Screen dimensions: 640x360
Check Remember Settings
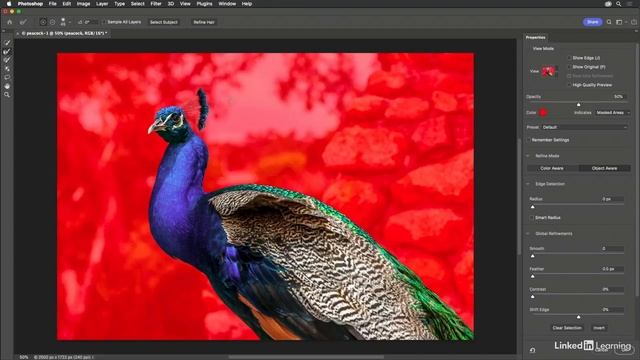click(529, 140)
